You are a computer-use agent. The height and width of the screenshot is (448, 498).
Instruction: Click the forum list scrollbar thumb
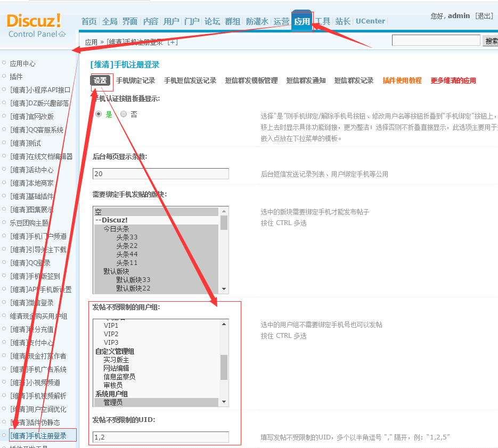point(224,222)
